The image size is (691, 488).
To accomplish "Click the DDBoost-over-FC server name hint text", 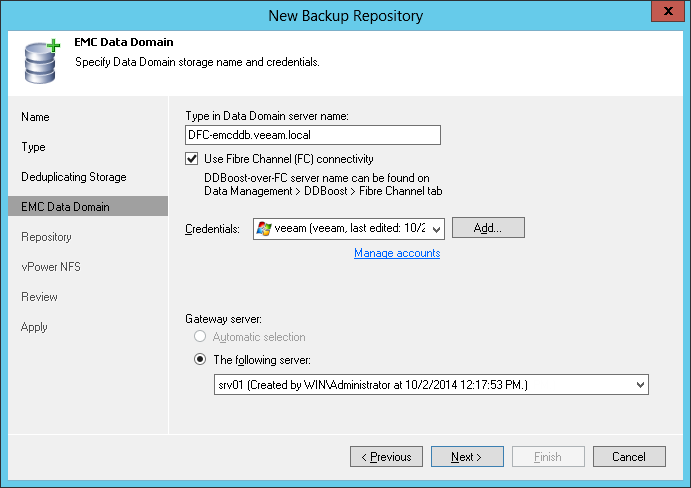I will pyautogui.click(x=323, y=184).
